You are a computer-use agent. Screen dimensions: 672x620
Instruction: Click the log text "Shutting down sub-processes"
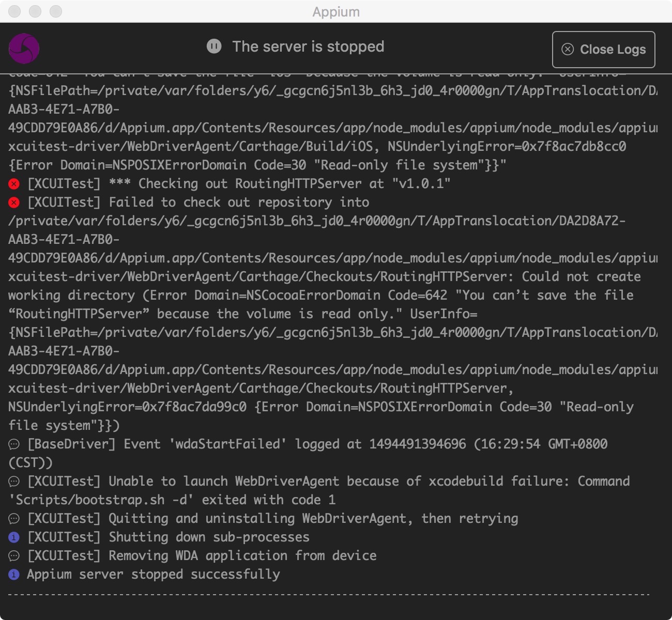click(x=209, y=537)
